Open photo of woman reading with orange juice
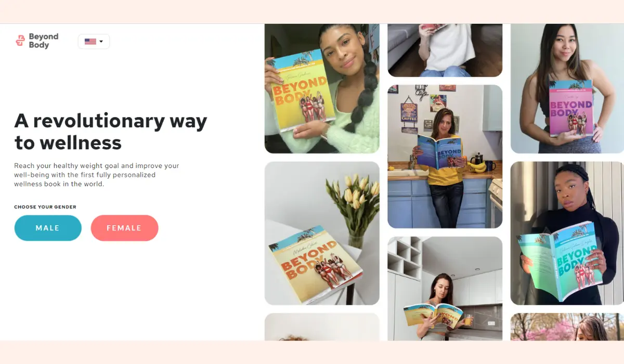 point(445,289)
